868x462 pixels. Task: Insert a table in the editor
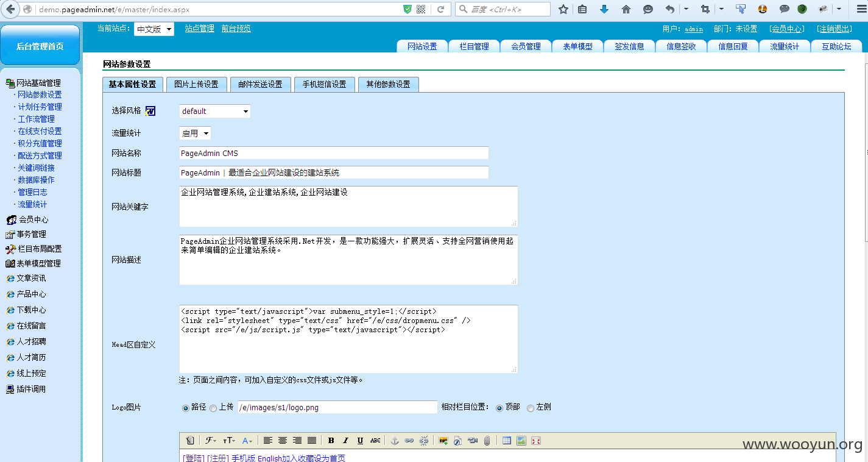507,441
